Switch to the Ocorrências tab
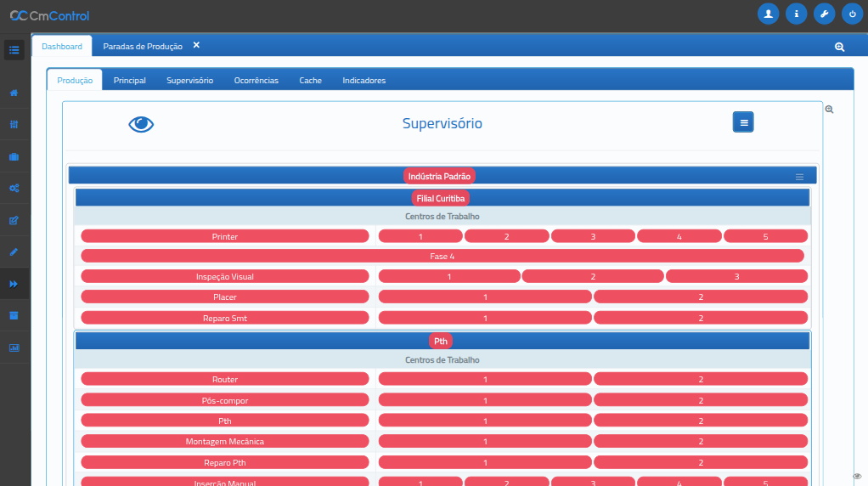The height and width of the screenshot is (486, 868). pyautogui.click(x=256, y=81)
